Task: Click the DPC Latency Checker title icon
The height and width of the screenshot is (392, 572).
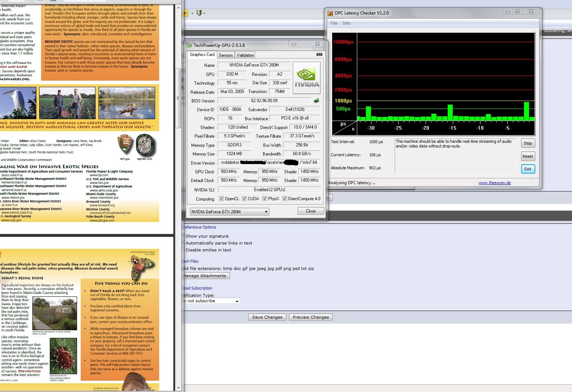Action: [330, 13]
